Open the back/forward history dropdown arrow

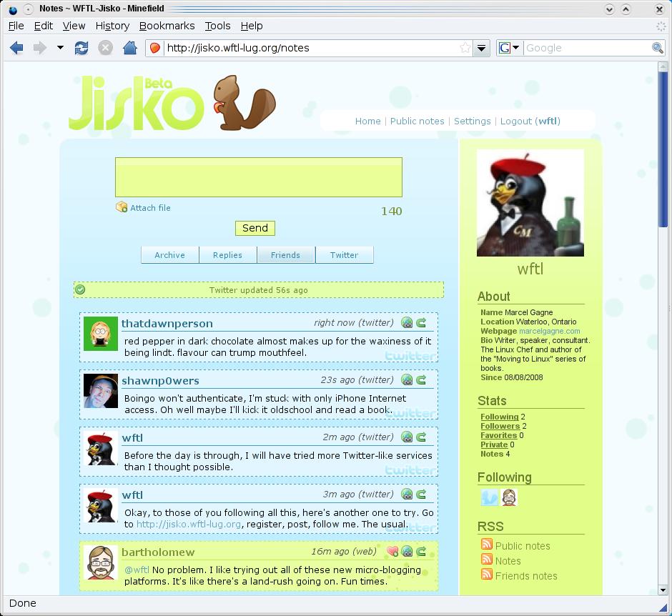click(x=61, y=48)
